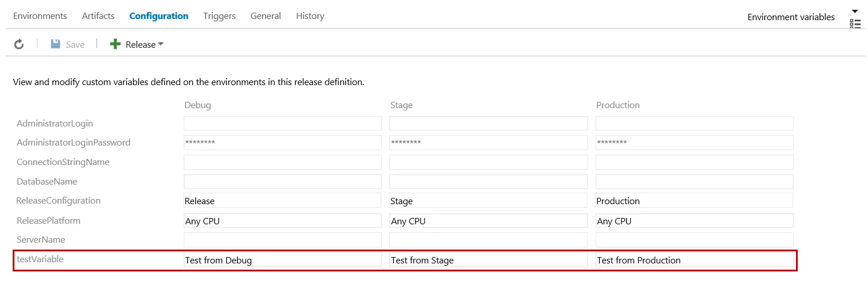Click the Configuration tab

[x=159, y=16]
